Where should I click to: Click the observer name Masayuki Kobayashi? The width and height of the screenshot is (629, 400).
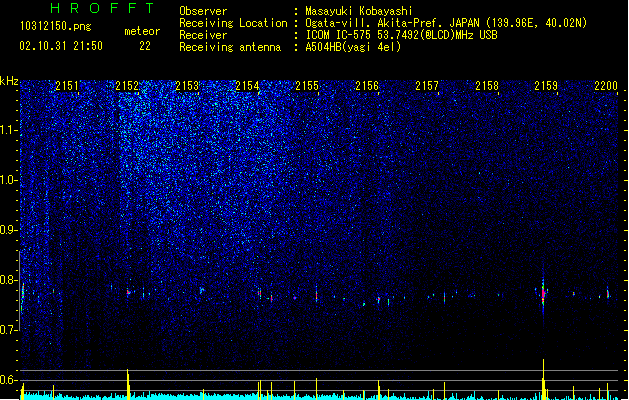pos(359,11)
